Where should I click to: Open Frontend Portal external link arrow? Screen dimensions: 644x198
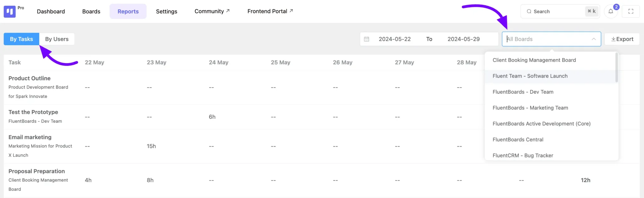[x=291, y=11]
